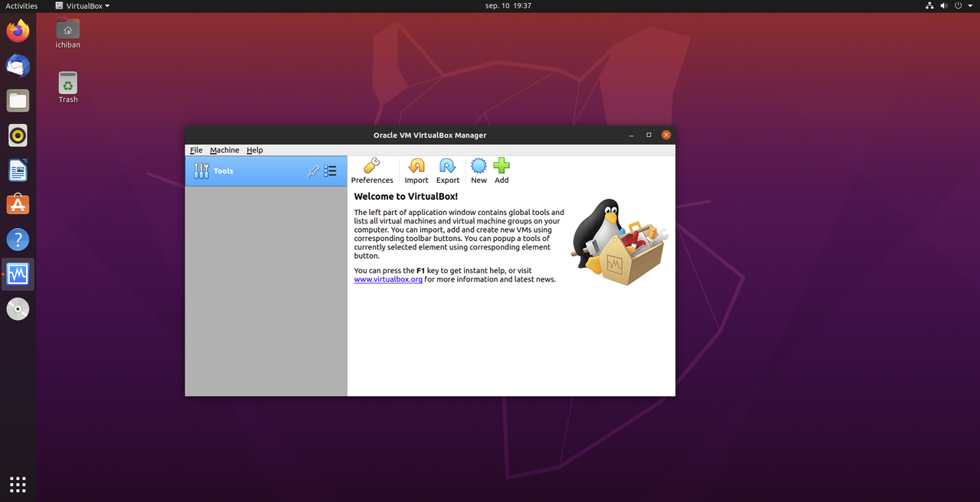Launch Thunderbird Mail from the dock

coord(18,66)
